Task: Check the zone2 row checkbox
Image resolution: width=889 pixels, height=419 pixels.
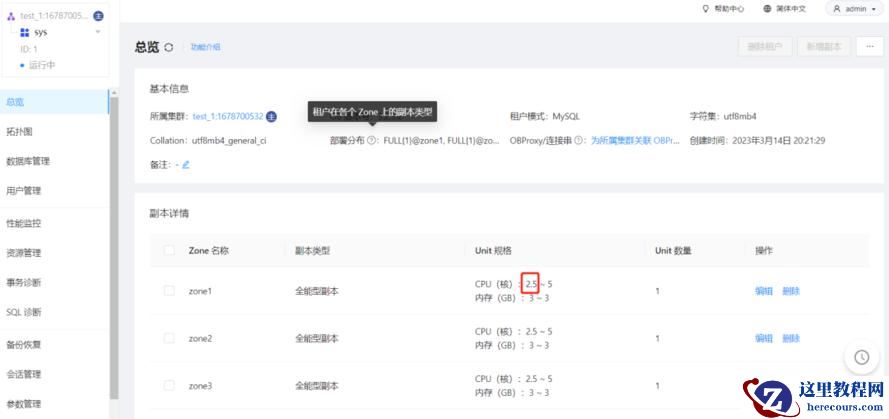Action: pos(169,338)
